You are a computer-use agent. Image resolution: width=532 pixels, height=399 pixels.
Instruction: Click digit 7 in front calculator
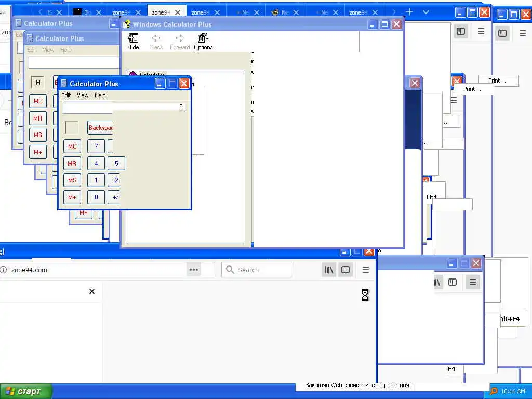pos(96,146)
